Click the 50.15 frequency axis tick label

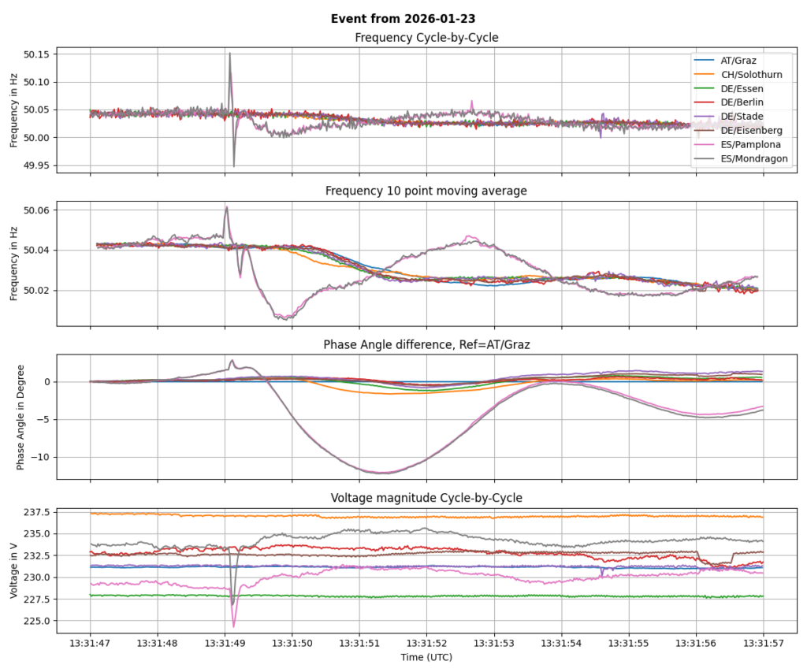point(37,54)
